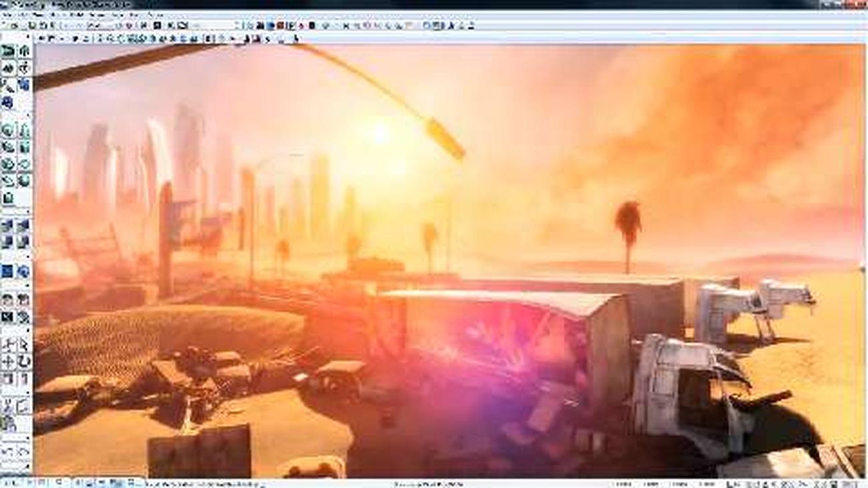Click the Cube brush builder icon
This screenshot has height=488, width=868.
pyautogui.click(x=8, y=130)
